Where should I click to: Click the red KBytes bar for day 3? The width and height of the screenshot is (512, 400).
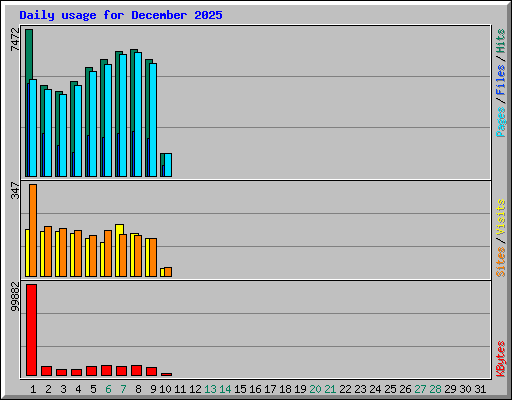(61, 372)
